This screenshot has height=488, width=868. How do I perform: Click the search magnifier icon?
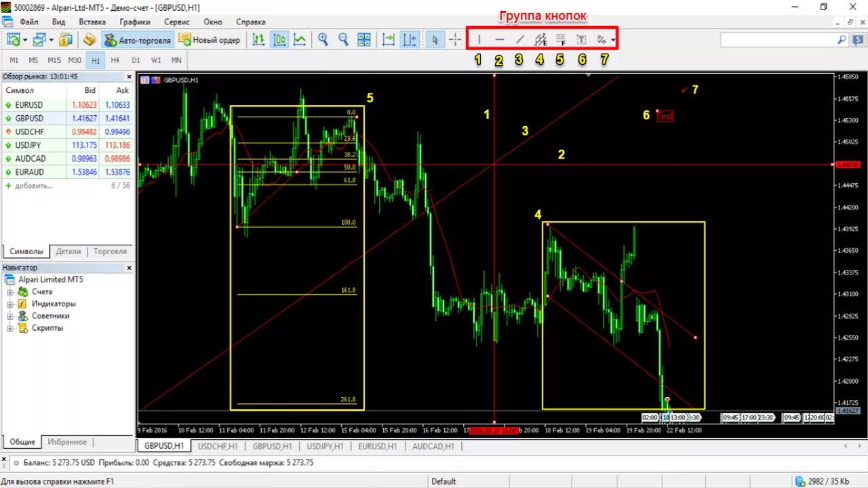tap(842, 40)
